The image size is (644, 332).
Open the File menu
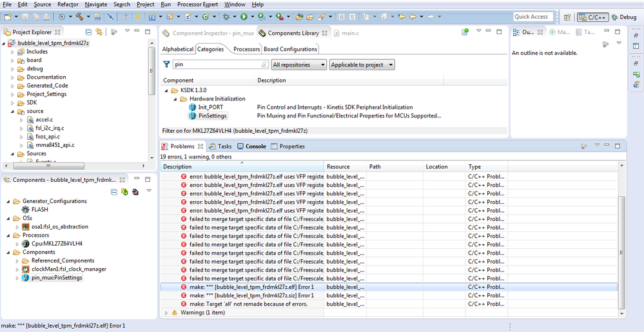tap(7, 5)
